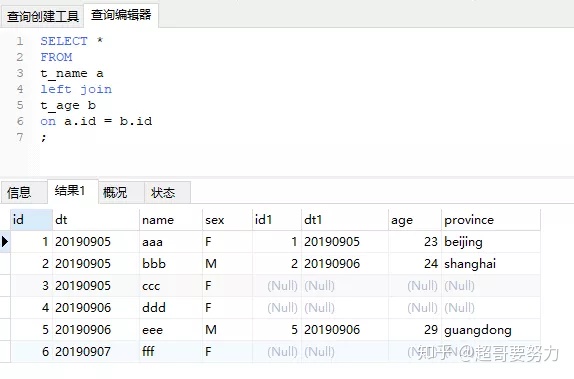Image resolution: width=574 pixels, height=379 pixels.
Task: Select the cell with name aaa
Action: [171, 242]
